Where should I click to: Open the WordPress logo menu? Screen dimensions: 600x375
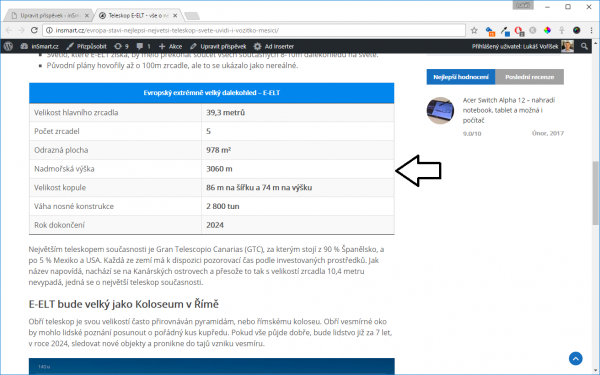pos(8,46)
